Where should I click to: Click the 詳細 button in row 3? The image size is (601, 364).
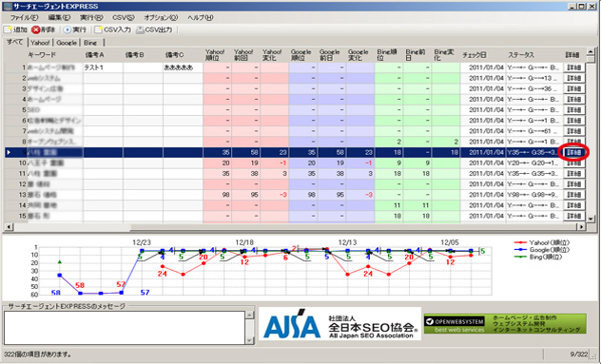tap(573, 88)
